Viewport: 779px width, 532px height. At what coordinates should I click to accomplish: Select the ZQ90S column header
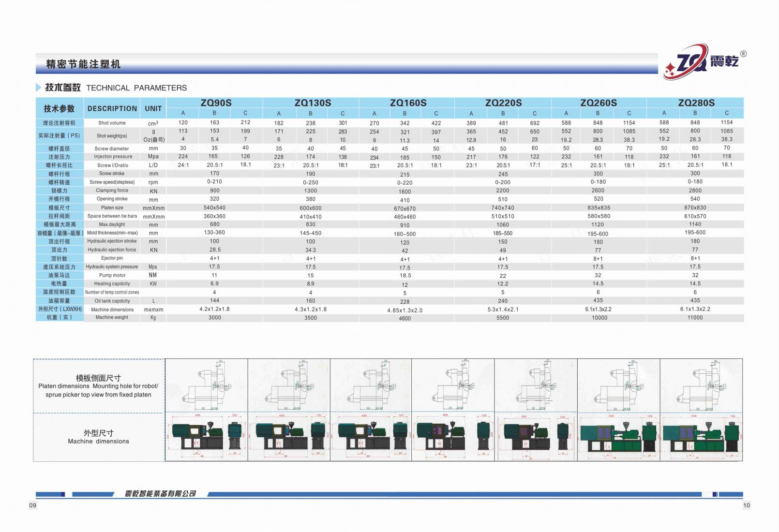(x=216, y=103)
